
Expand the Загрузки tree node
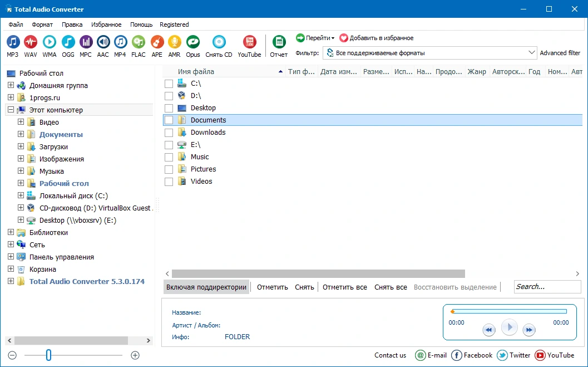pyautogui.click(x=21, y=146)
